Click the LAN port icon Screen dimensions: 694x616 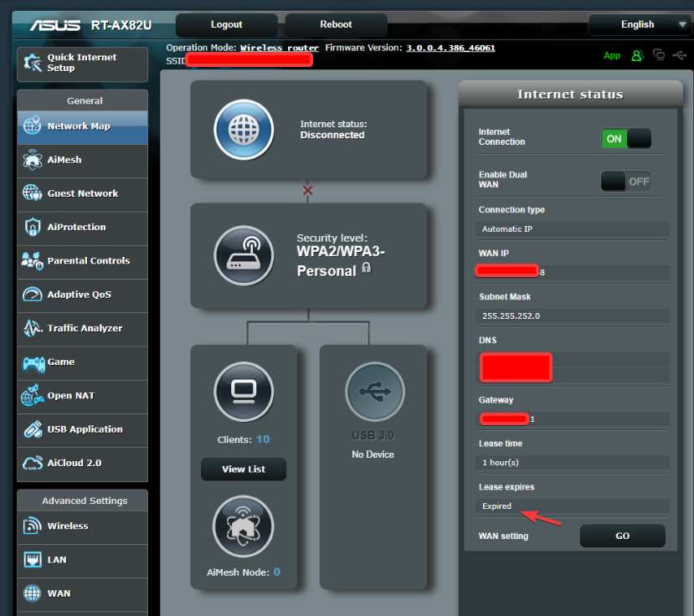click(33, 560)
